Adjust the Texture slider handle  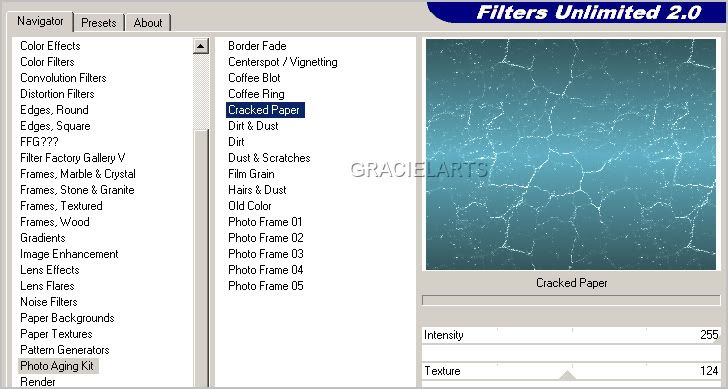click(x=567, y=375)
